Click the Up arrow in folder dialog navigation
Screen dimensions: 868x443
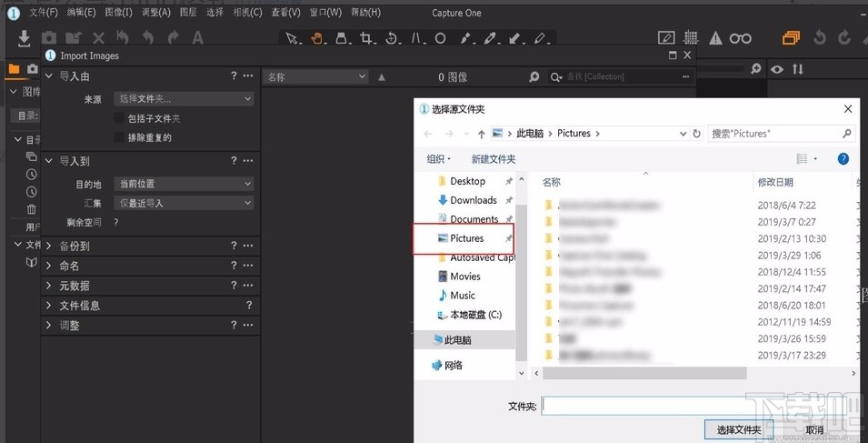pyautogui.click(x=481, y=134)
